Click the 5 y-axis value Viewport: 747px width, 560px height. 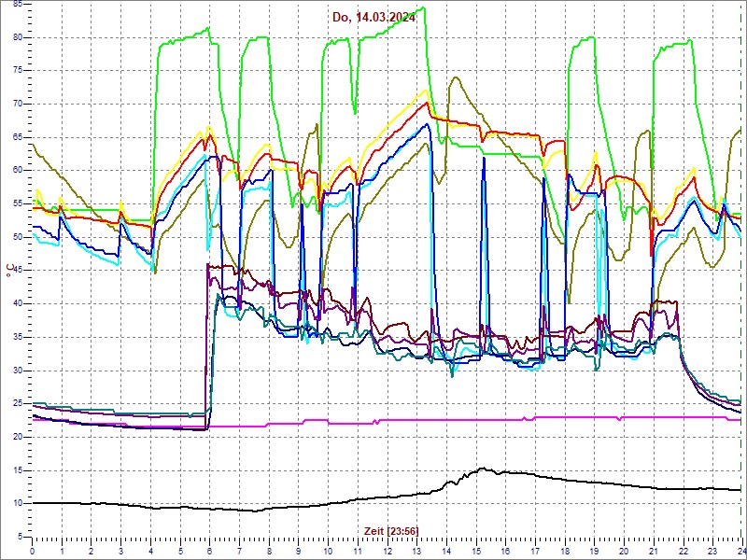coord(20,537)
